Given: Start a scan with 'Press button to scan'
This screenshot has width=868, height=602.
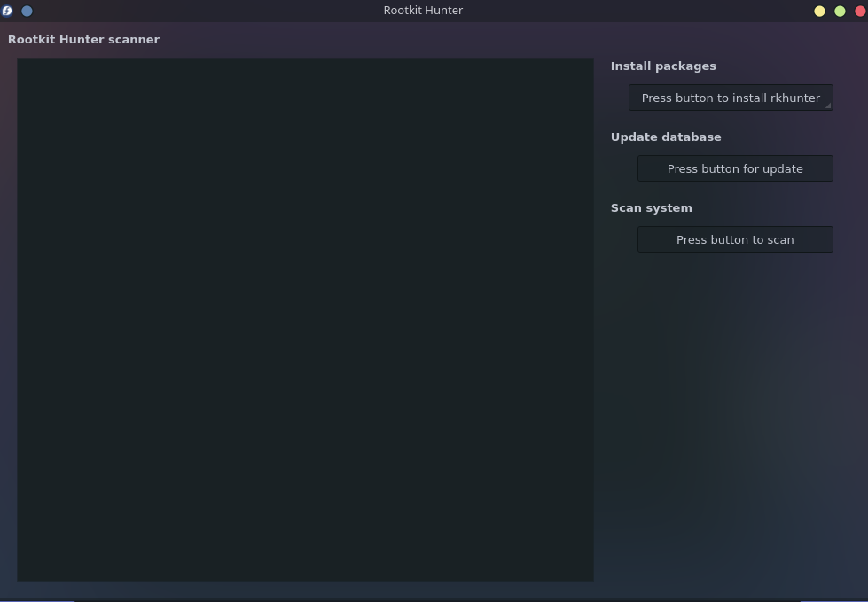Looking at the screenshot, I should [x=735, y=239].
